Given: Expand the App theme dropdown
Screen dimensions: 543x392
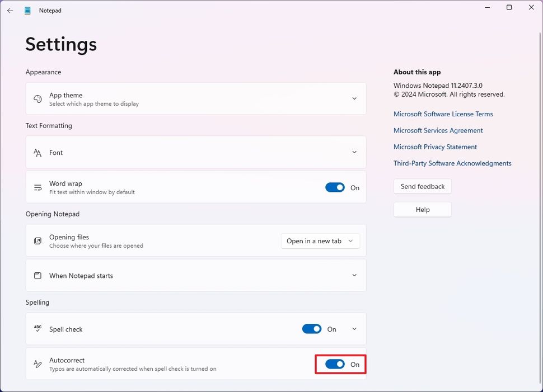Looking at the screenshot, I should pos(354,98).
